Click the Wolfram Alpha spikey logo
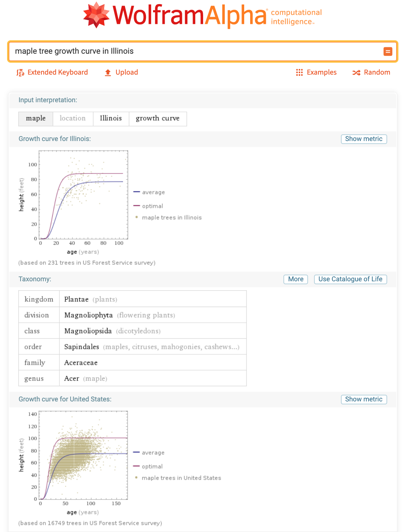This screenshot has height=532, width=404. (x=97, y=15)
